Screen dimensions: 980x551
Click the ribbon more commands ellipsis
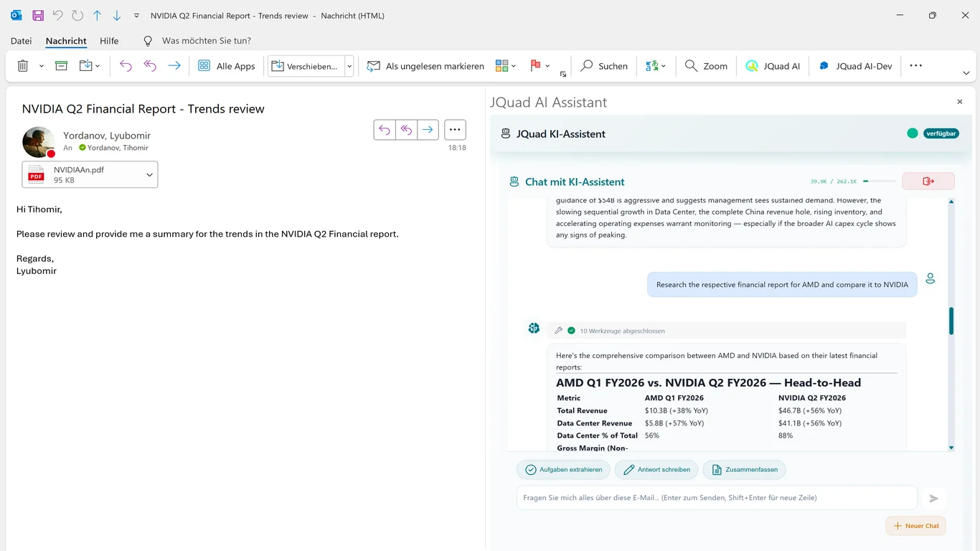915,65
